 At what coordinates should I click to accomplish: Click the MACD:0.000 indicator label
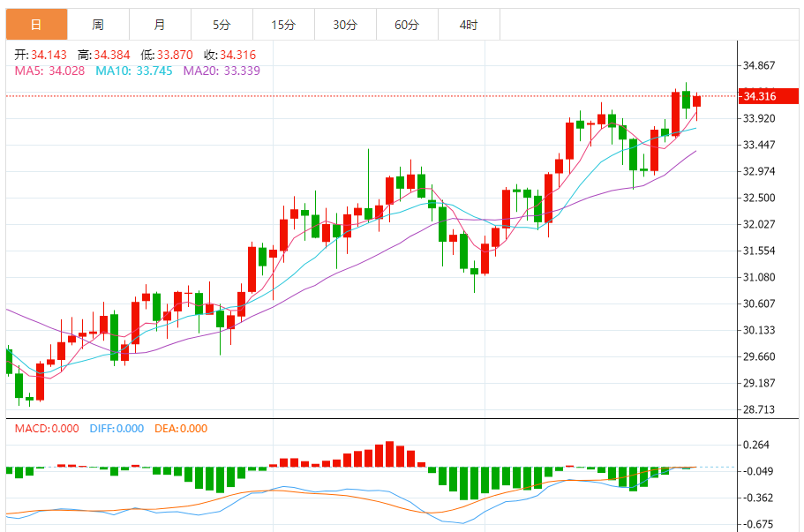click(x=47, y=429)
